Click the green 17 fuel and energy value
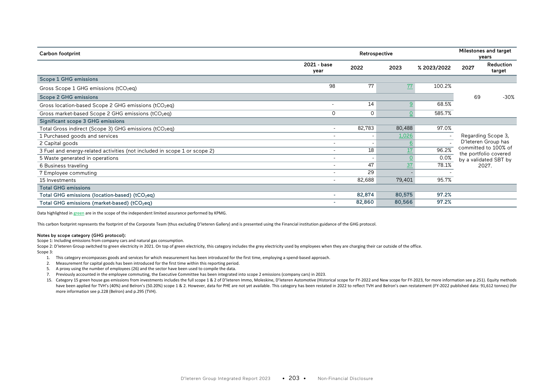This screenshot has width=554, height=392. pyautogui.click(x=410, y=150)
